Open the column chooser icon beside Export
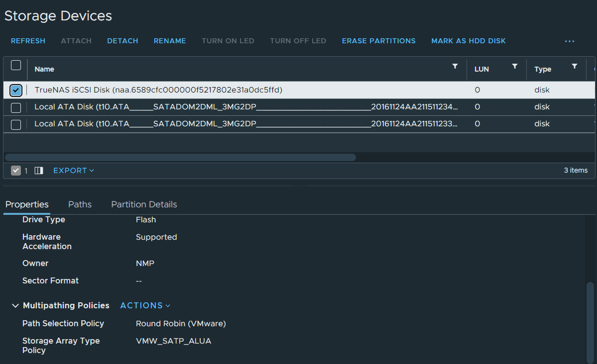Screen dimensions: 597x364 tap(39, 171)
